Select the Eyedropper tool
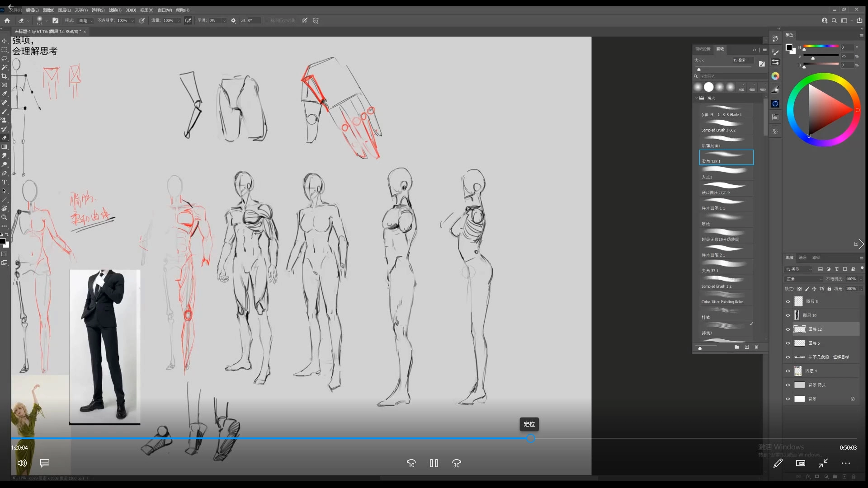The image size is (868, 488). (x=5, y=94)
